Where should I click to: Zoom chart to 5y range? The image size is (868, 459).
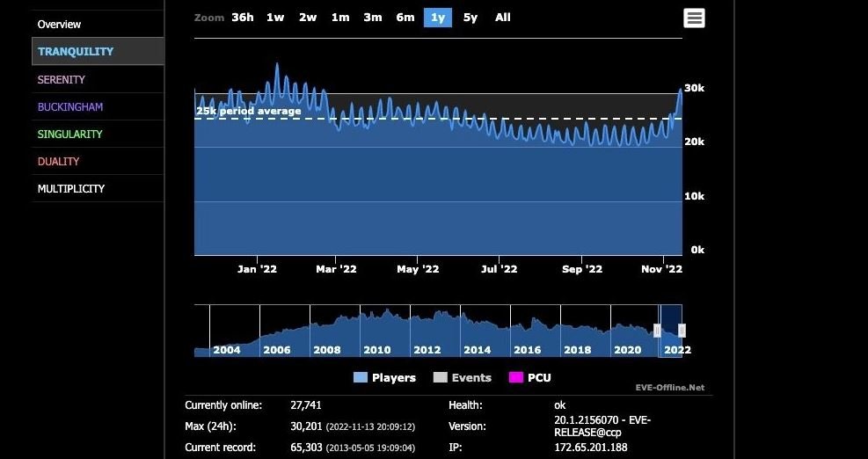470,18
